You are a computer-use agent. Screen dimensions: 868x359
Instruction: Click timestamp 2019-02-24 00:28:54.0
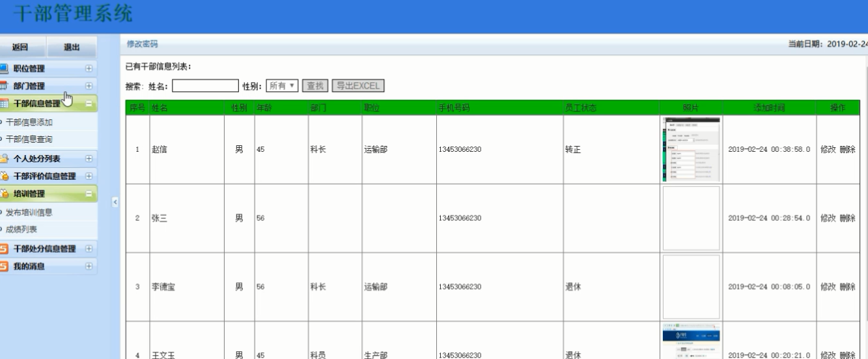click(x=768, y=218)
